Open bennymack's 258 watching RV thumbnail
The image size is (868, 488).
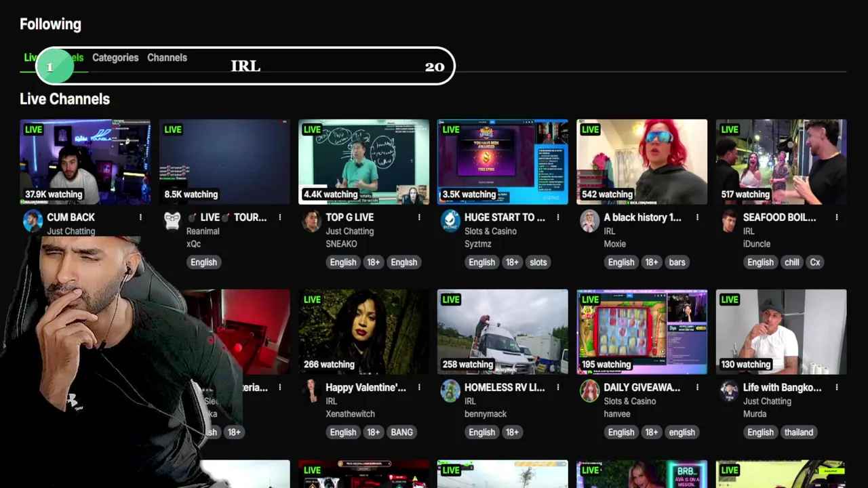(x=502, y=331)
